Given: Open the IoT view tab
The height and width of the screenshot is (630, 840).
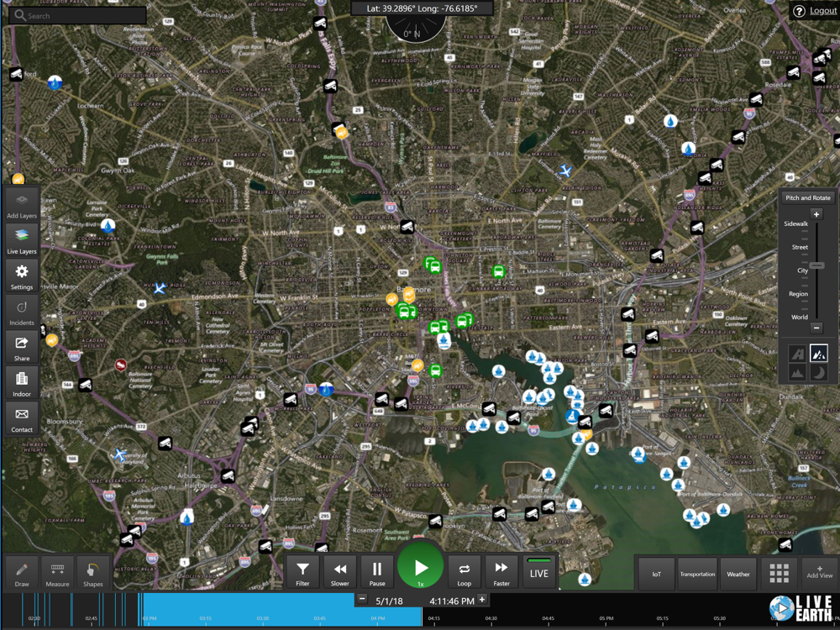Looking at the screenshot, I should (656, 574).
